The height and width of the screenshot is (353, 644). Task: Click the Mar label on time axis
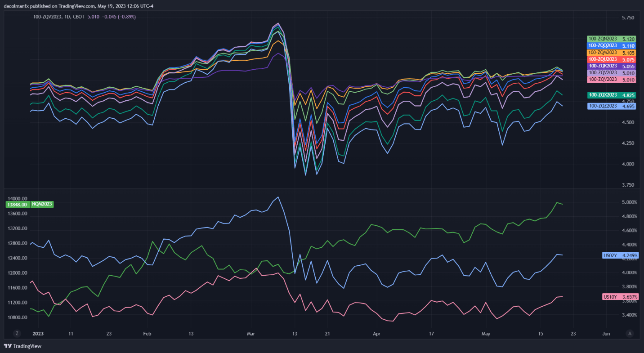[251, 334]
